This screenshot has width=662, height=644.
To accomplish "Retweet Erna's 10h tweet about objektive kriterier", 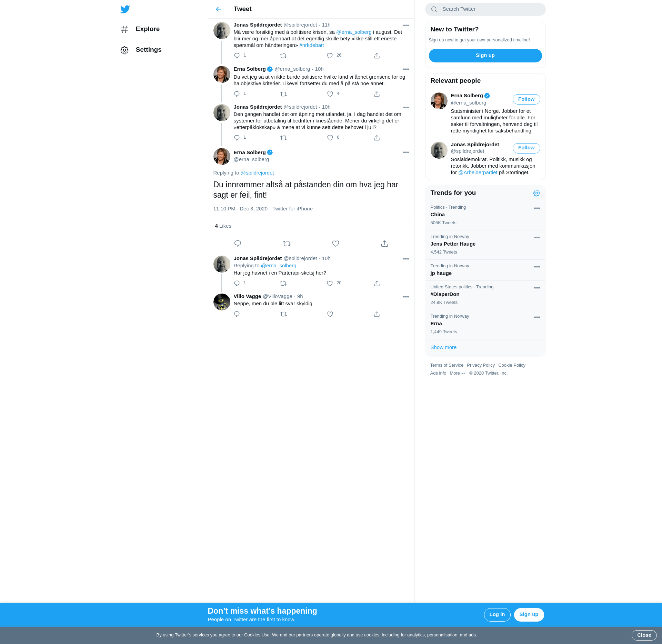I will coord(283,94).
